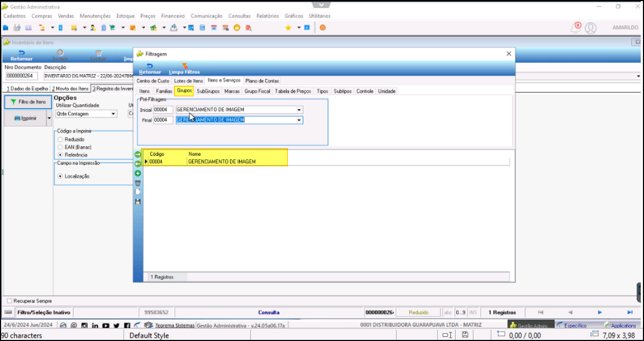Click the calculator toolbar icon
This screenshot has height=341, width=644.
[202, 28]
